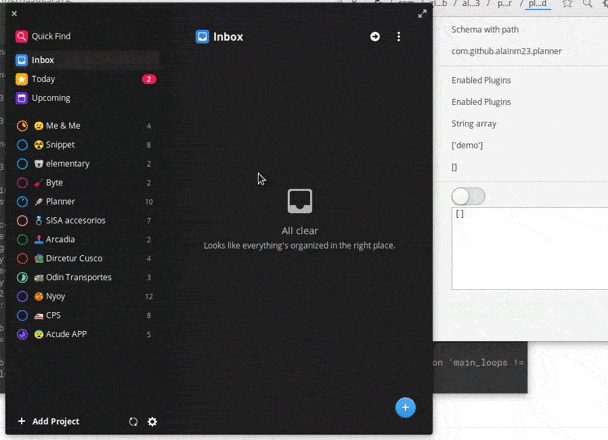Click progress circle next to Me & Me
608x440 pixels.
22,126
